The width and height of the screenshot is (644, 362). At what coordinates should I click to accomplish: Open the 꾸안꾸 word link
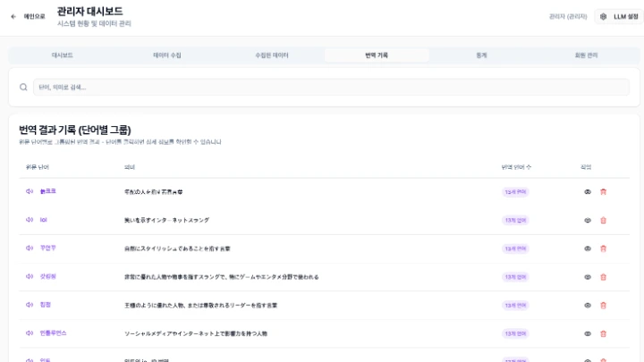pos(48,248)
